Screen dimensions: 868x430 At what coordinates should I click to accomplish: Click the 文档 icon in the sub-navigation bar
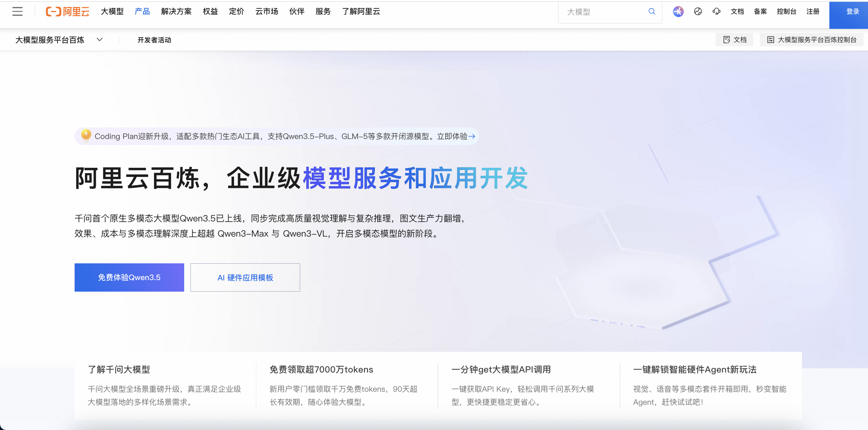[x=726, y=40]
